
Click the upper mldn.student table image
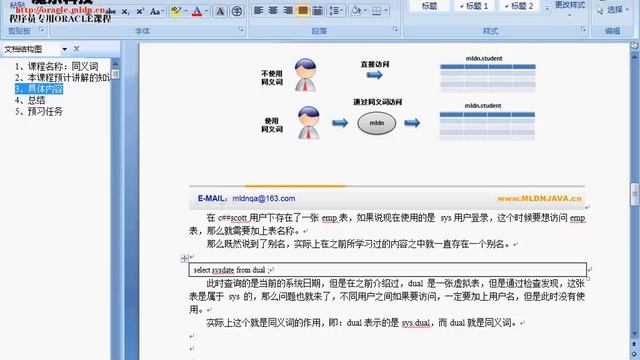[488, 78]
